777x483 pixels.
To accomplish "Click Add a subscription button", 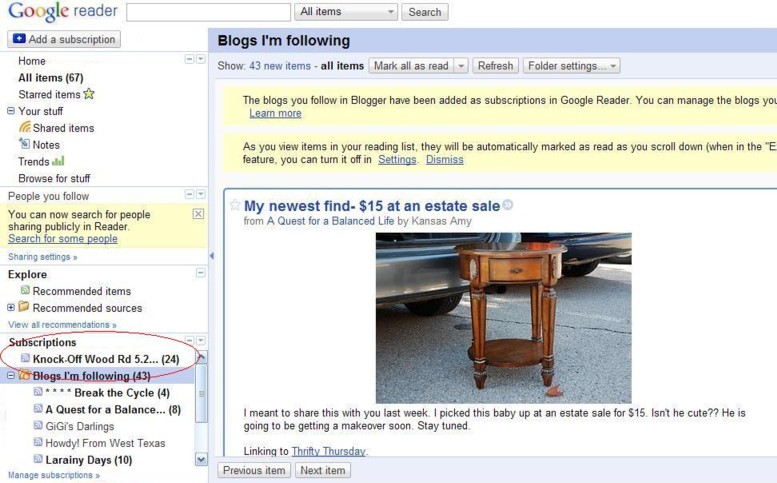I will [x=64, y=39].
